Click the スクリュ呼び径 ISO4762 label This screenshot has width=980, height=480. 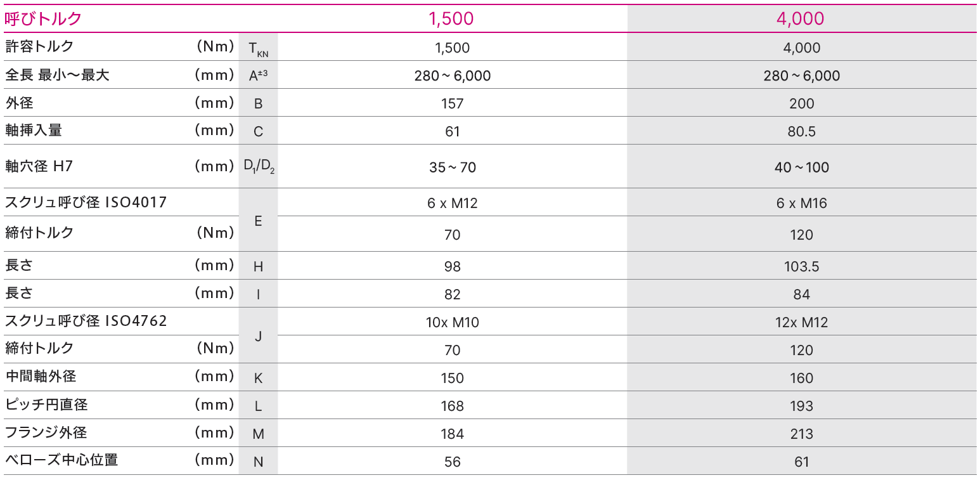86,321
